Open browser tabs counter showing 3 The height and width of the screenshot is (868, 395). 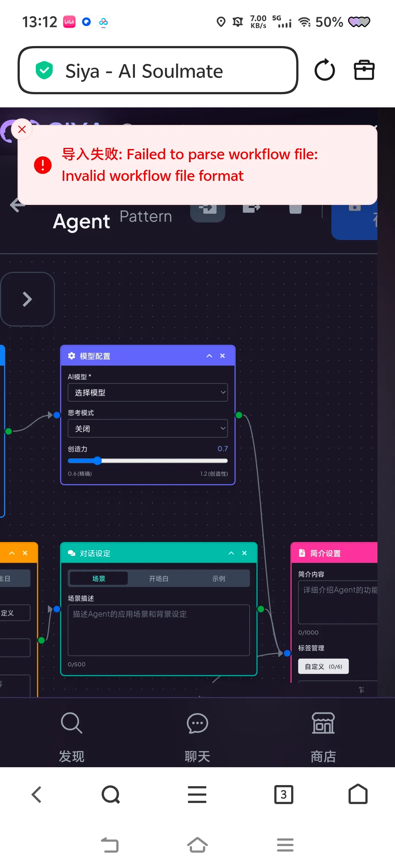283,794
